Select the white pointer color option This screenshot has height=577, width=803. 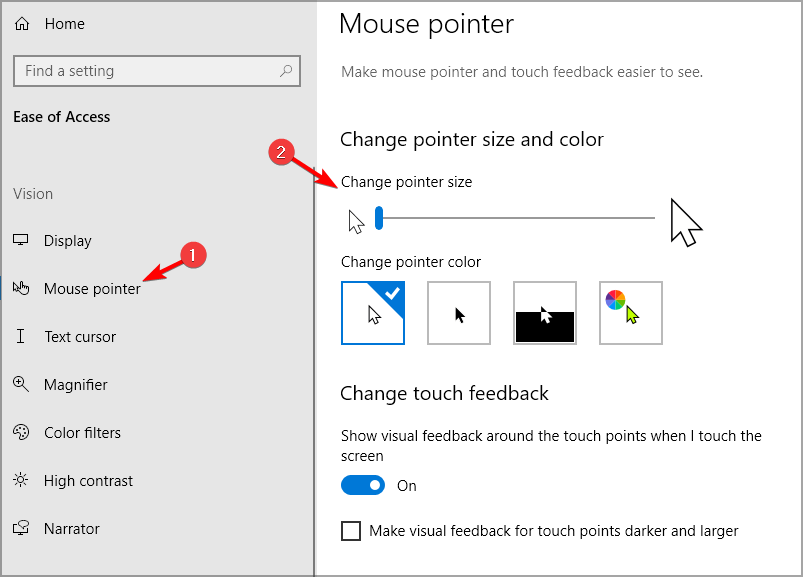tap(373, 313)
